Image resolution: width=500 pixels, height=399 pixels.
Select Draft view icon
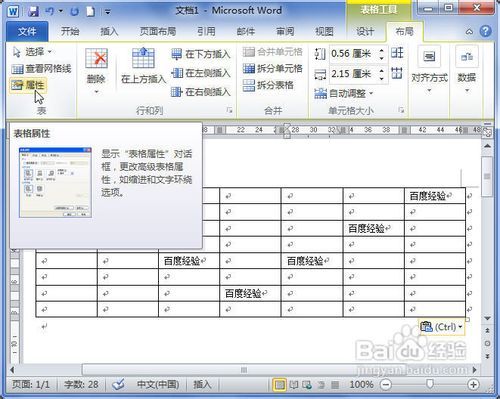coord(335,385)
